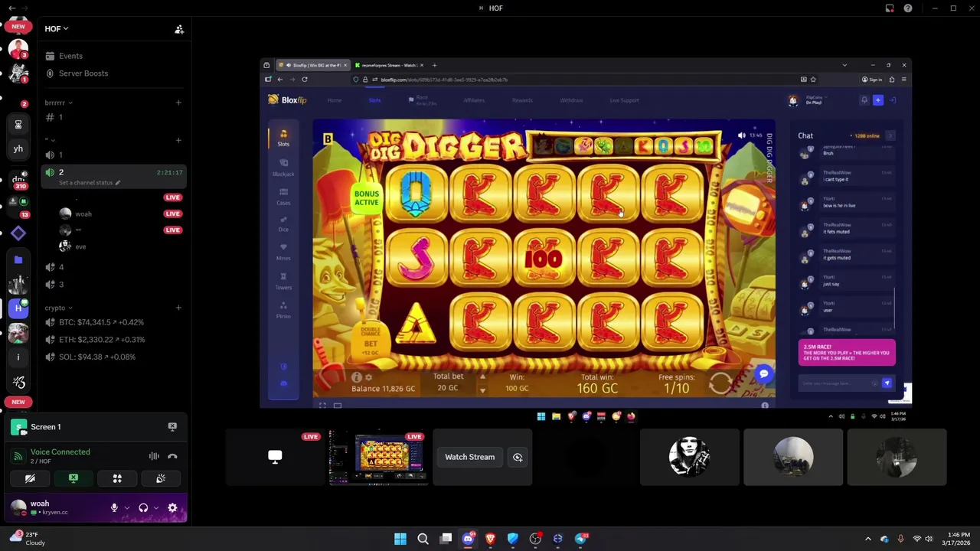This screenshot has height=551, width=980.
Task: Disconnect from voice with the hang-up icon
Action: pyautogui.click(x=172, y=456)
